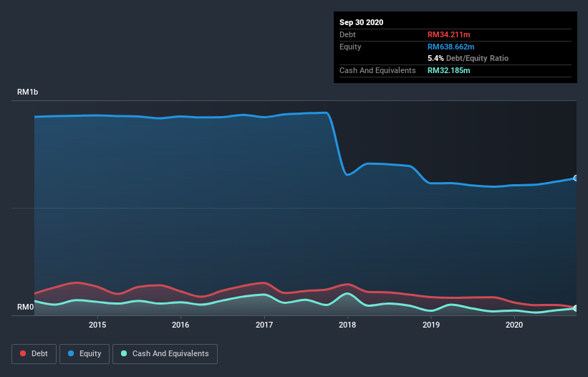This screenshot has width=588, height=377.
Task: Click the 5.4% Debt/Equity Ratio text
Action: [468, 58]
